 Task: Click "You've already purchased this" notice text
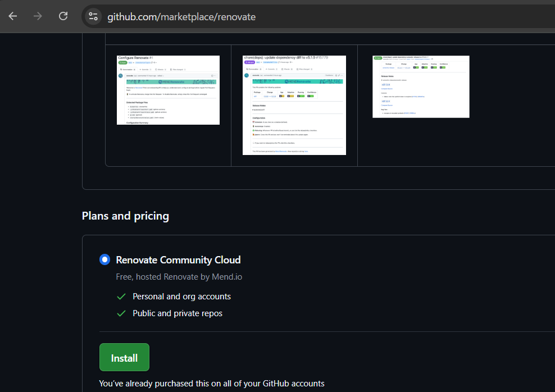tap(212, 384)
